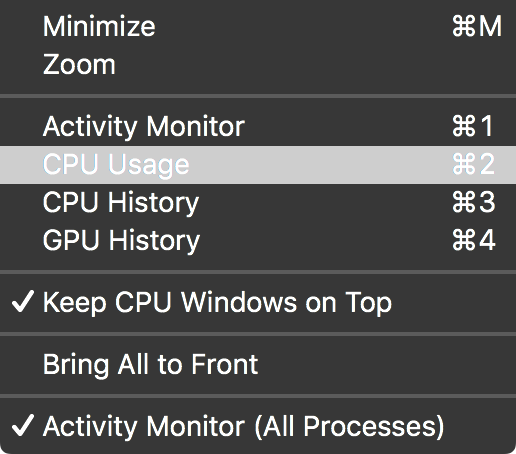516x454 pixels.
Task: Click the separator line below GPU History
Action: pyautogui.click(x=258, y=272)
